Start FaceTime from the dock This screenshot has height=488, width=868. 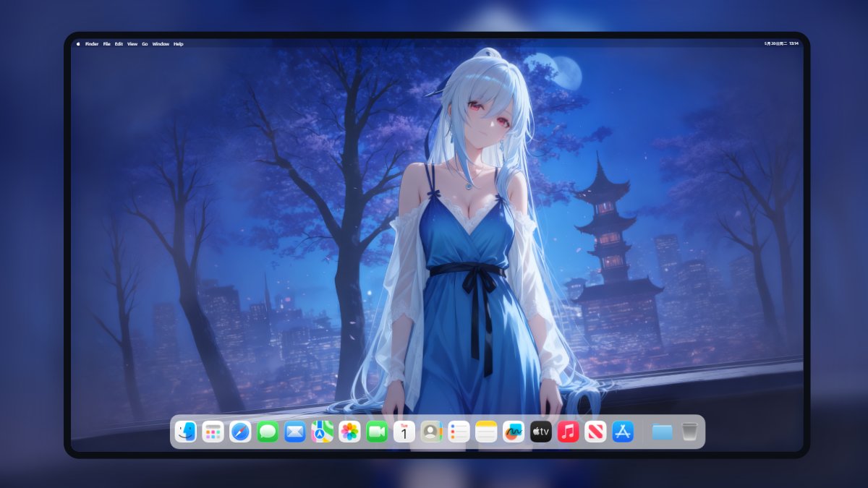click(377, 432)
